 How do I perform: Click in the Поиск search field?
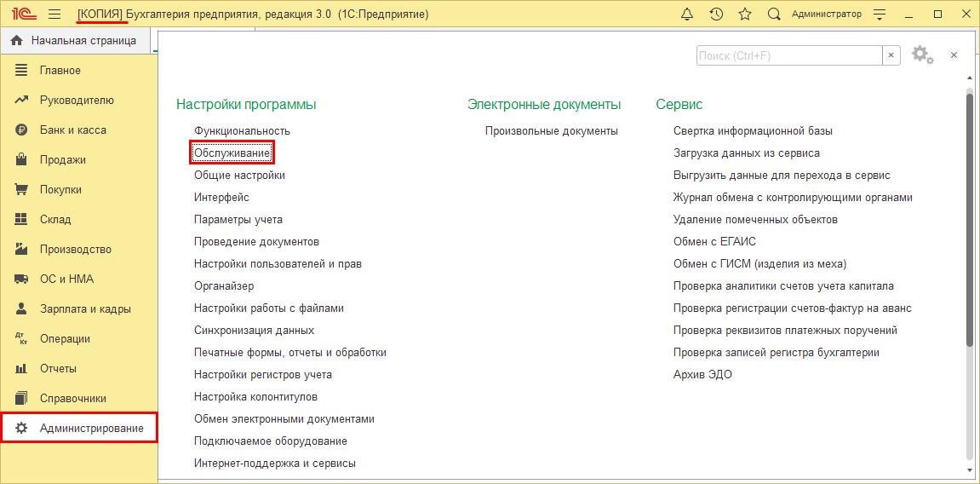pos(788,55)
